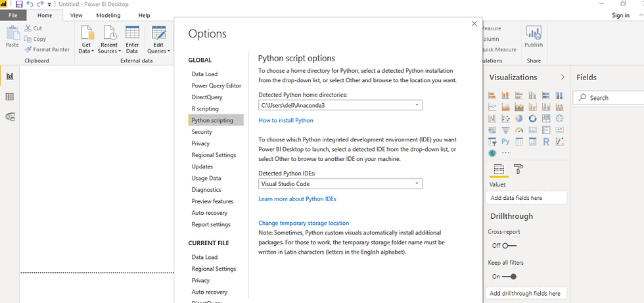644x303 pixels.
Task: Select Clustered column chart visualization
Action: click(x=533, y=95)
